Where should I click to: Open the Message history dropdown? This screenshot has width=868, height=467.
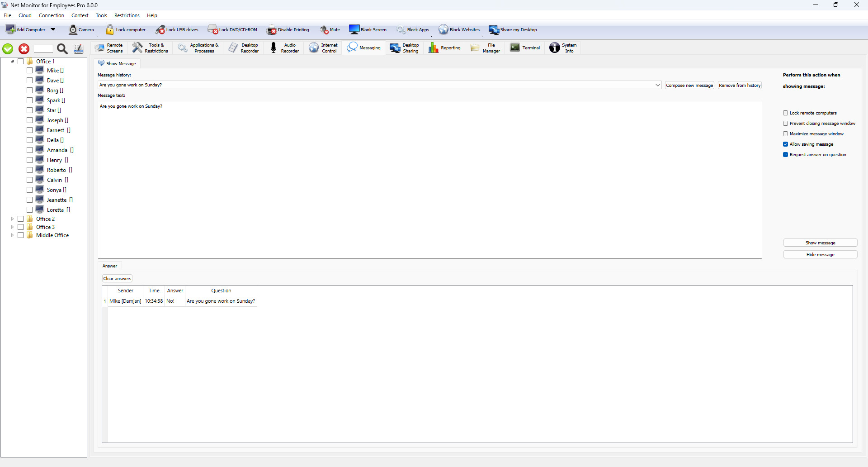point(658,85)
